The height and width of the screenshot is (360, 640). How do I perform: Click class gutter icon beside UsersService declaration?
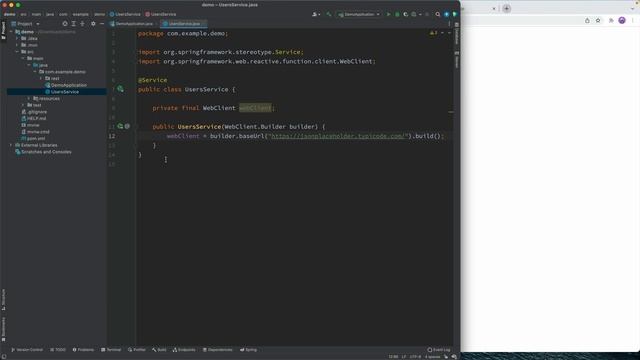[120, 89]
